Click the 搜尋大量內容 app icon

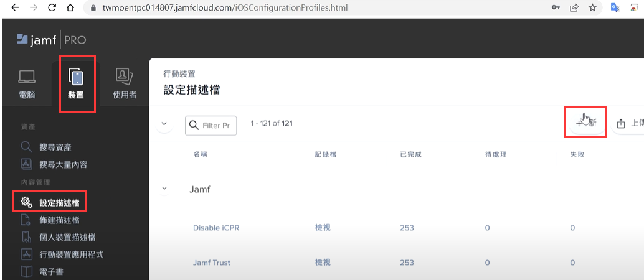tap(26, 165)
